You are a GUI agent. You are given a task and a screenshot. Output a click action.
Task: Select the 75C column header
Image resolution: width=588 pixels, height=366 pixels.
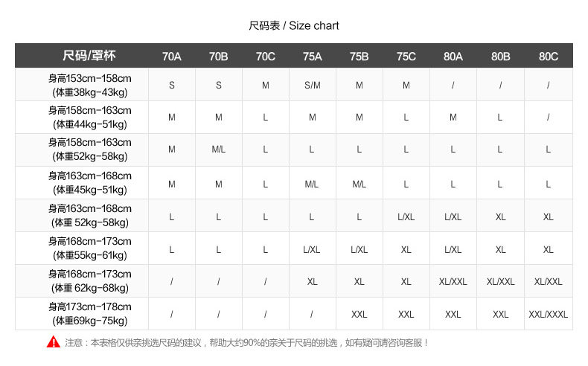pyautogui.click(x=406, y=57)
